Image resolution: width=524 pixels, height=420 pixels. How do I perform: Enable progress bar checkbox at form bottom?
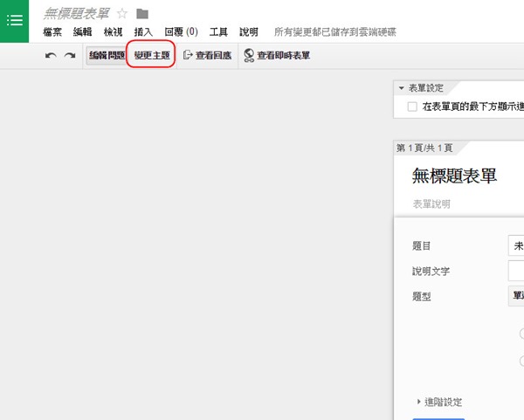pos(412,107)
